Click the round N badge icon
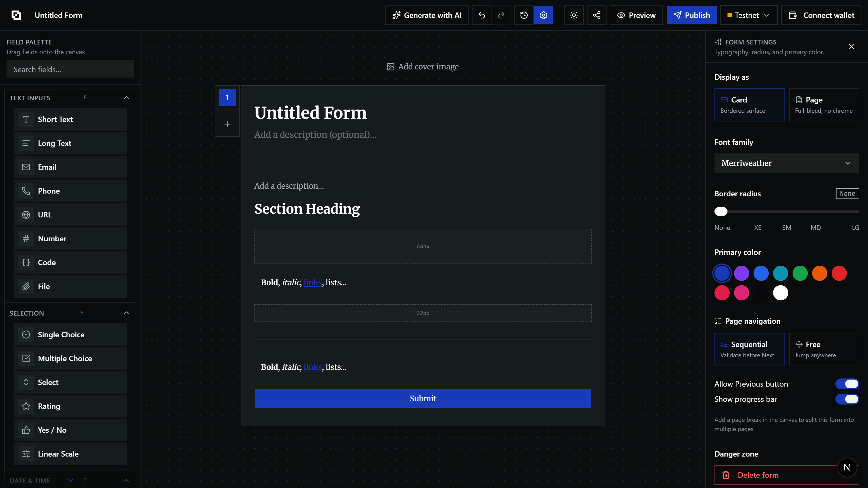868x488 pixels. click(x=847, y=467)
